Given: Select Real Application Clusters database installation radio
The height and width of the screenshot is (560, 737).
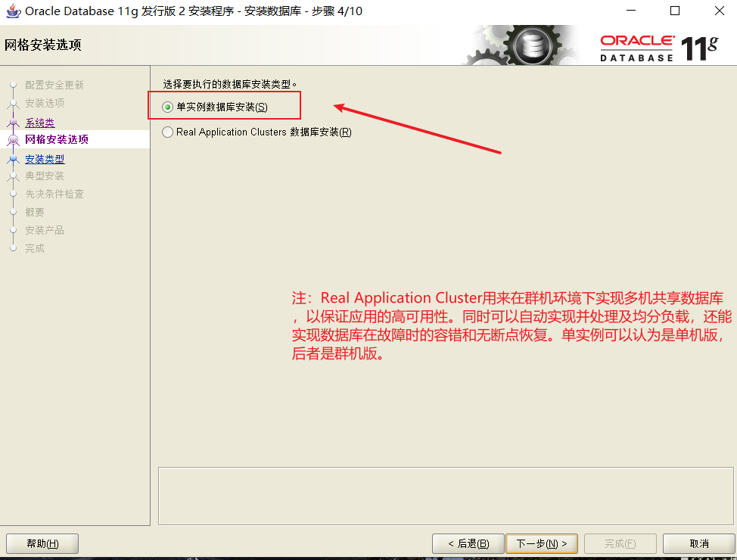Looking at the screenshot, I should [x=168, y=132].
